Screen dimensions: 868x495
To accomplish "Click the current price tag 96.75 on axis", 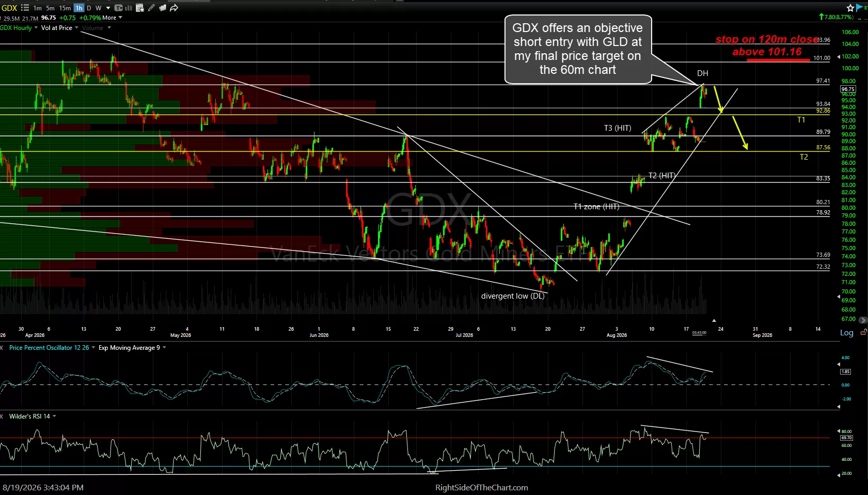I will [x=848, y=89].
